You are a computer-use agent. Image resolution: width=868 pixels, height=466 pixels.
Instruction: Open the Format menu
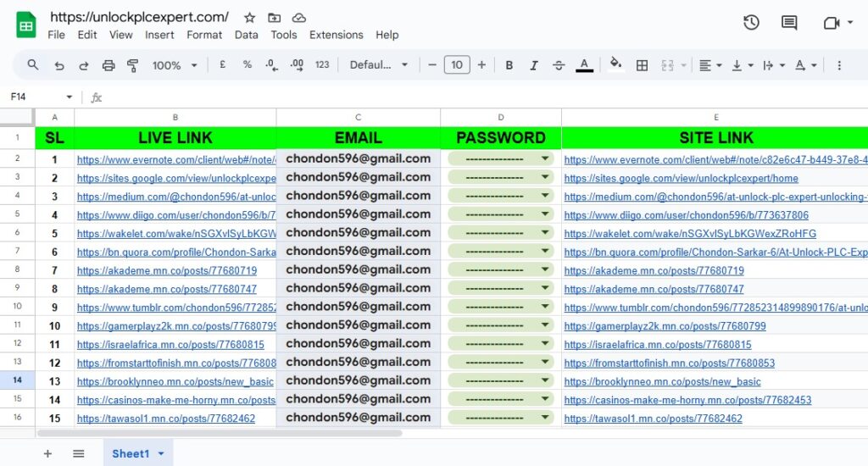coord(204,35)
